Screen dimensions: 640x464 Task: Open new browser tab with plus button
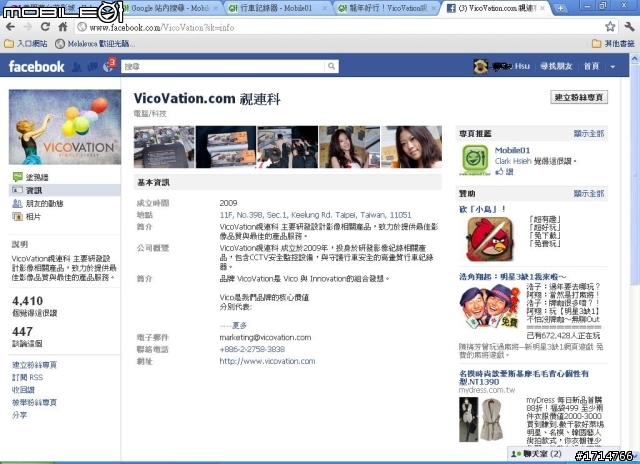pos(560,8)
